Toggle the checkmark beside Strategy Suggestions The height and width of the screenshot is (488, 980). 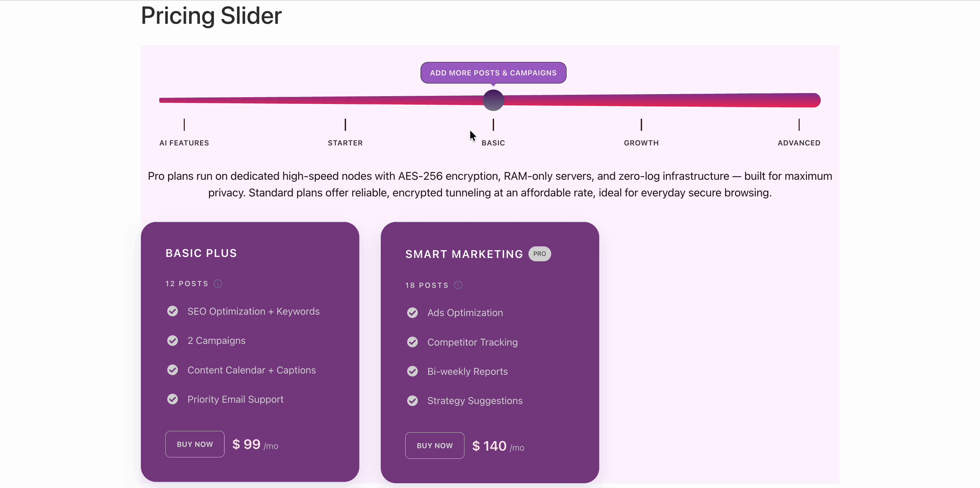(412, 401)
